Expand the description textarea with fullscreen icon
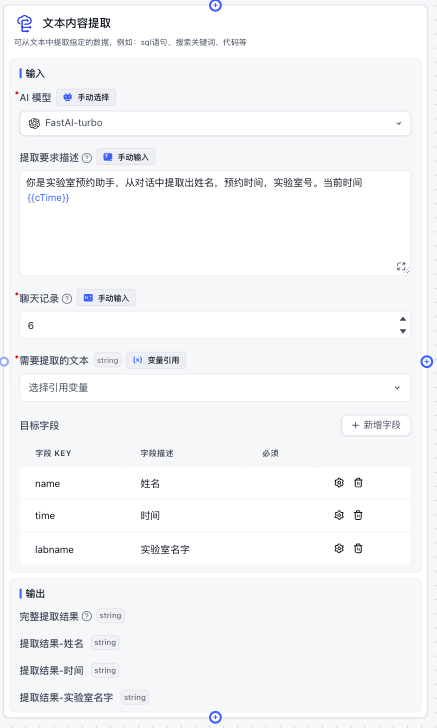The image size is (437, 728). coord(401,266)
